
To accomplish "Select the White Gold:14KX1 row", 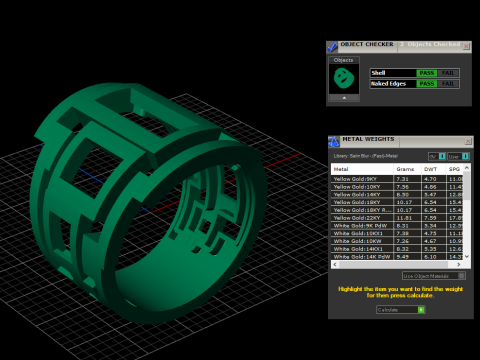I will [x=397, y=249].
